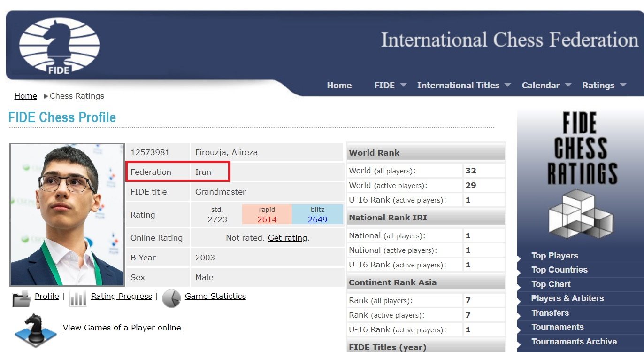Expand the FIDE dropdown arrow
Screen dimensions: 644x352
coord(403,85)
